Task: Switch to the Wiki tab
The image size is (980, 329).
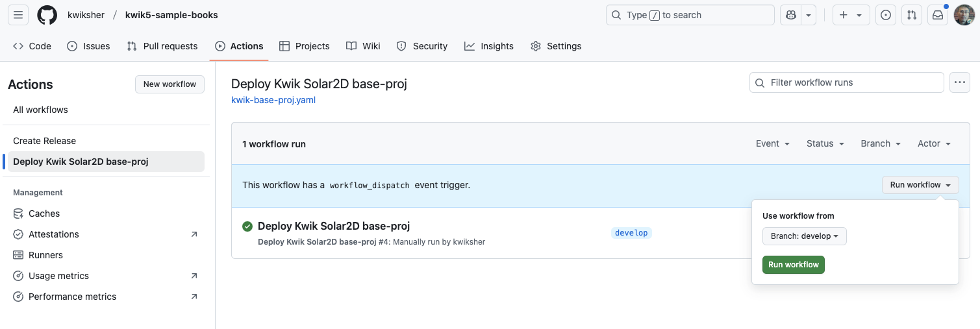Action: [x=363, y=46]
